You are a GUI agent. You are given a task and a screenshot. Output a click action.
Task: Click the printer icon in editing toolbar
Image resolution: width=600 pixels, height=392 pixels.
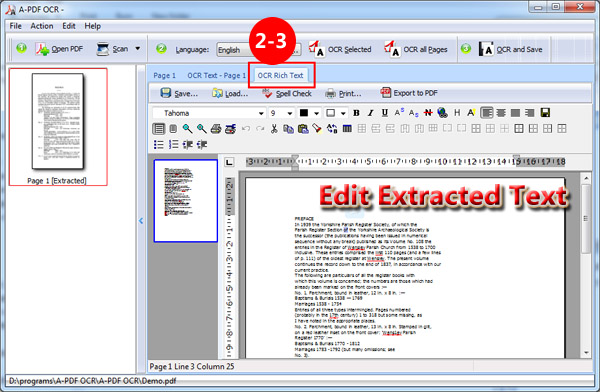pyautogui.click(x=216, y=129)
